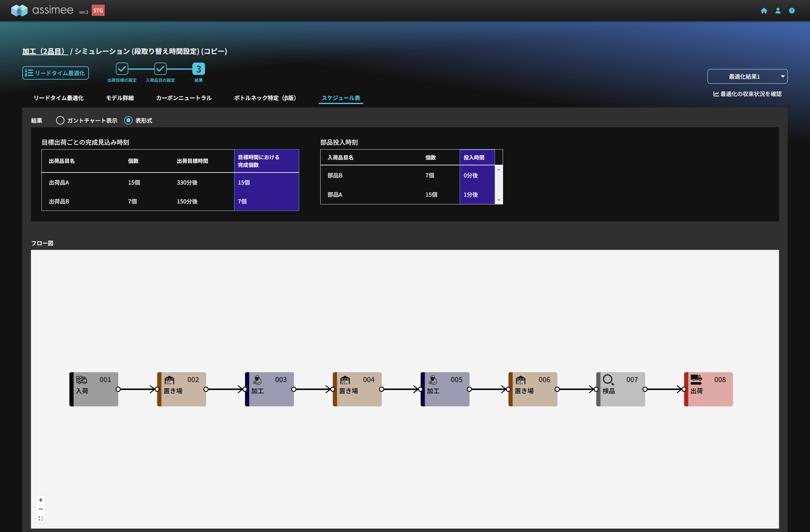The image size is (810, 532).
Task: Select the 入荷 truck icon in node 001
Action: (82, 380)
